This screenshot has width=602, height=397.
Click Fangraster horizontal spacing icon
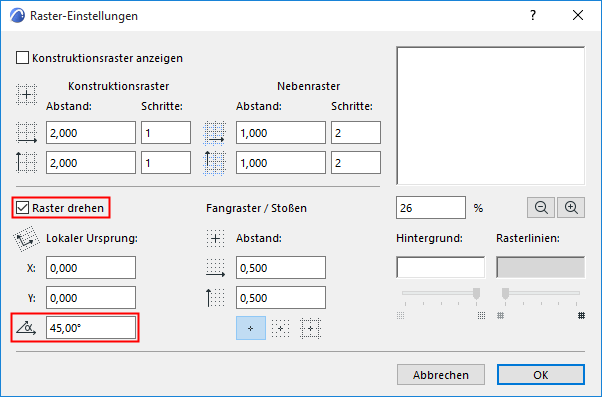coord(215,268)
